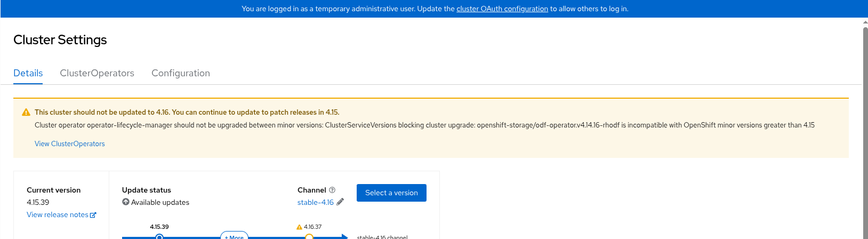Click the stable-4.16 channel link
Viewport: 868px width, 239px height.
point(316,202)
